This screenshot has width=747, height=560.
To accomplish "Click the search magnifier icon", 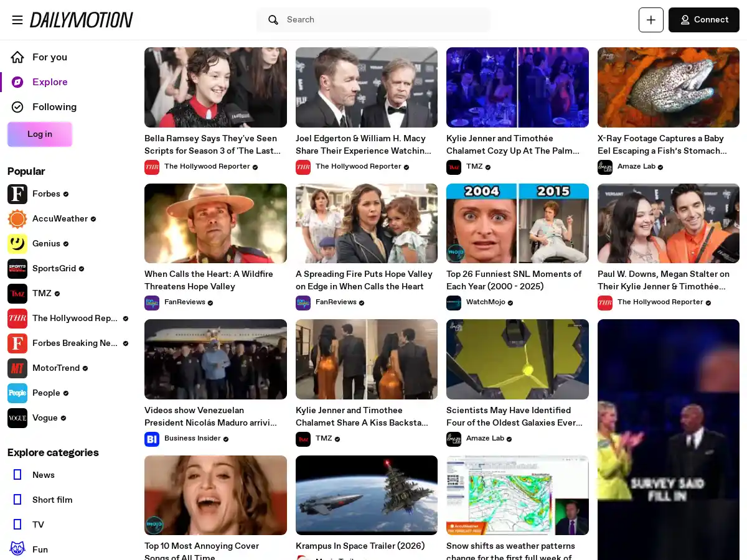I will pyautogui.click(x=273, y=20).
